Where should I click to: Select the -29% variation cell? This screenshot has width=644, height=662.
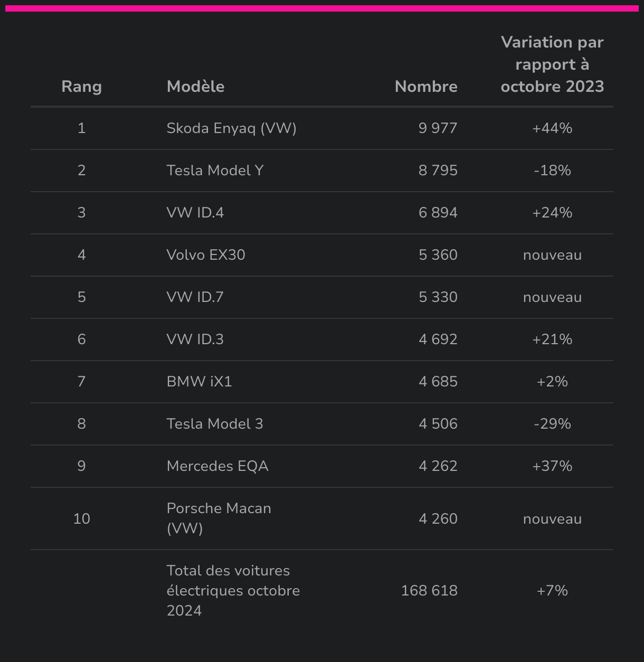552,424
